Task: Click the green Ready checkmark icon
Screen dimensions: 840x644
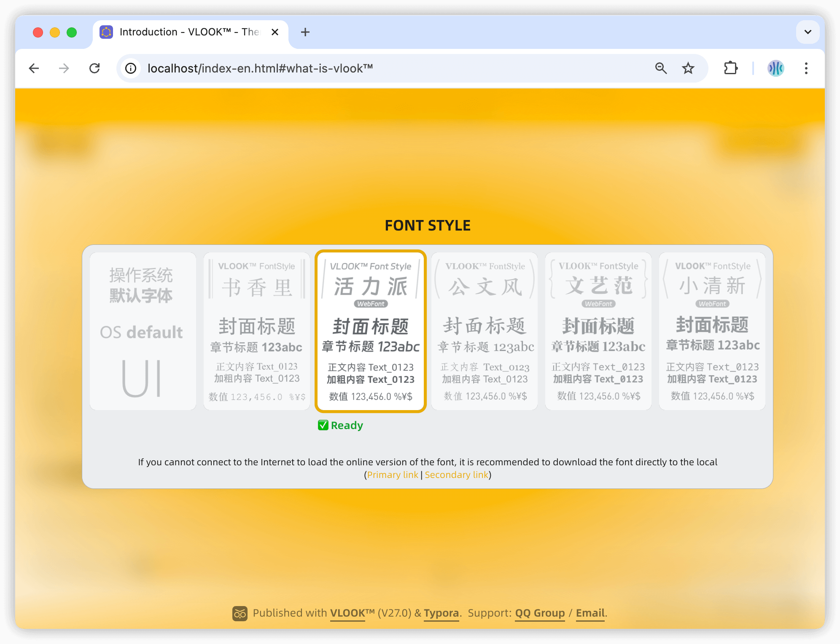Action: point(323,425)
